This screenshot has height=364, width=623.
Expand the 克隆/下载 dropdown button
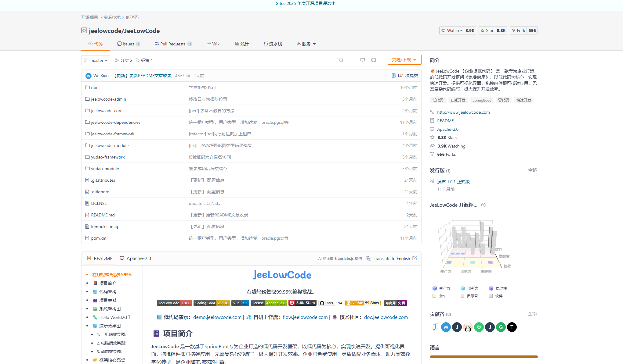(404, 60)
